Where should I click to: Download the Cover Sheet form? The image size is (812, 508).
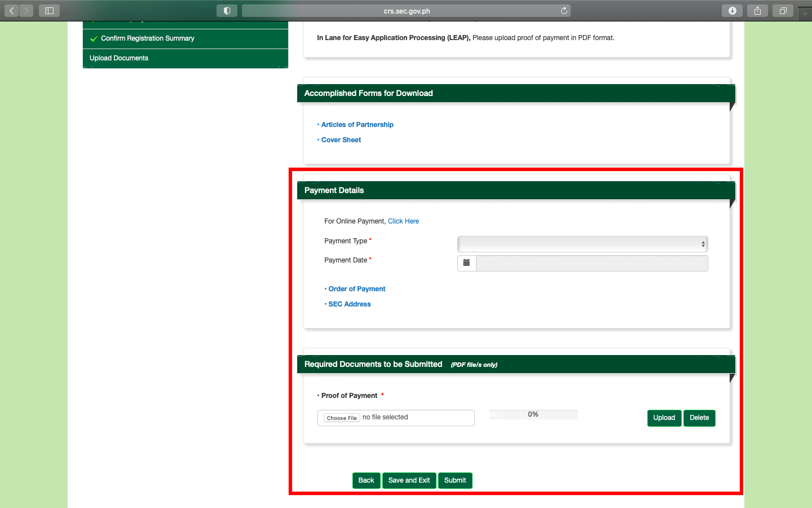click(x=341, y=140)
